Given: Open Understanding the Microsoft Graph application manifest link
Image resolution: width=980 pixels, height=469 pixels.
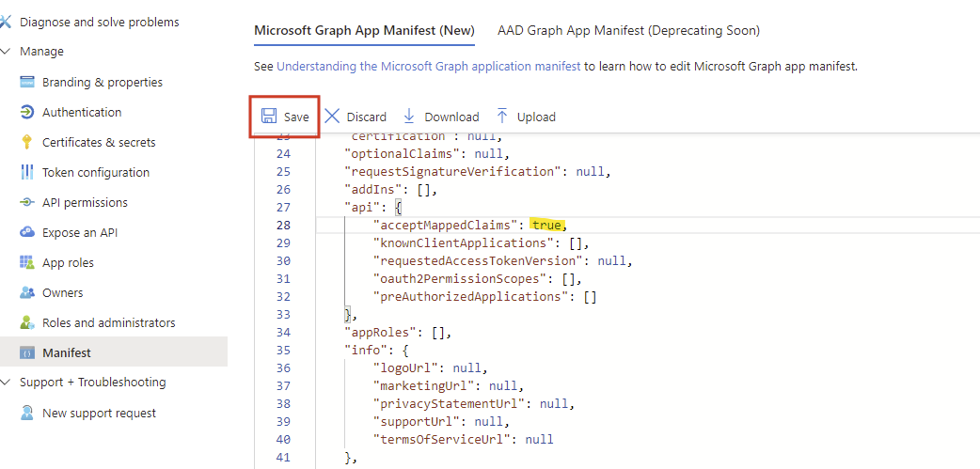Looking at the screenshot, I should coord(429,67).
